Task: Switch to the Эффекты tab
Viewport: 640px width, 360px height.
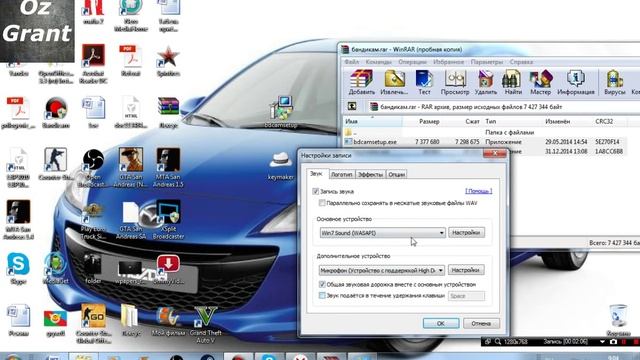Action: tap(370, 174)
